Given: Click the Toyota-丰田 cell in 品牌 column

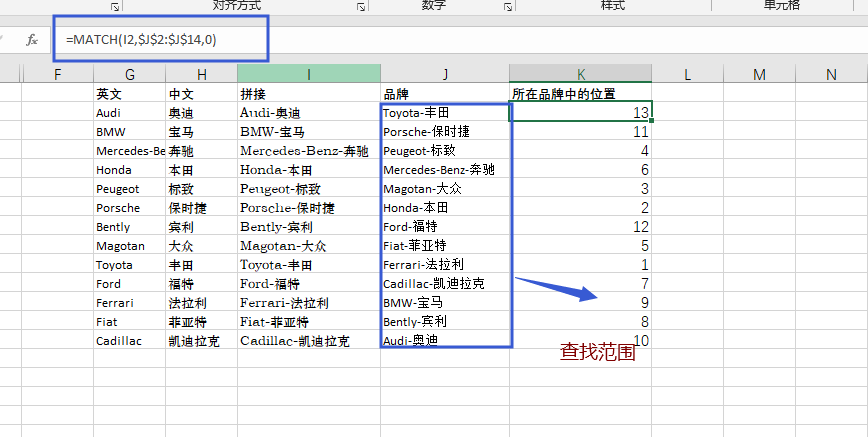Looking at the screenshot, I should pos(445,112).
